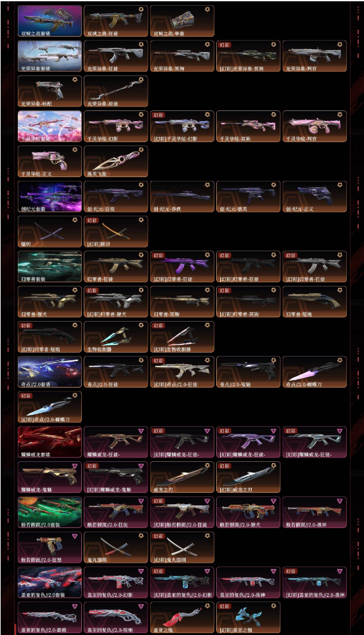Select the 千灵华绽套装 bundle thumbnail
This screenshot has height=635, width=364.
coord(50,126)
